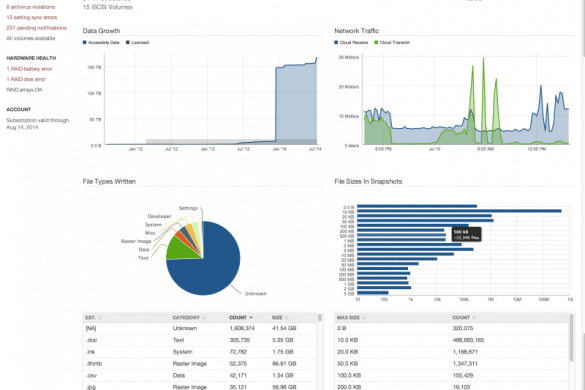Click the 500 KB files tooltip
The width and height of the screenshot is (585, 390).
pyautogui.click(x=466, y=234)
